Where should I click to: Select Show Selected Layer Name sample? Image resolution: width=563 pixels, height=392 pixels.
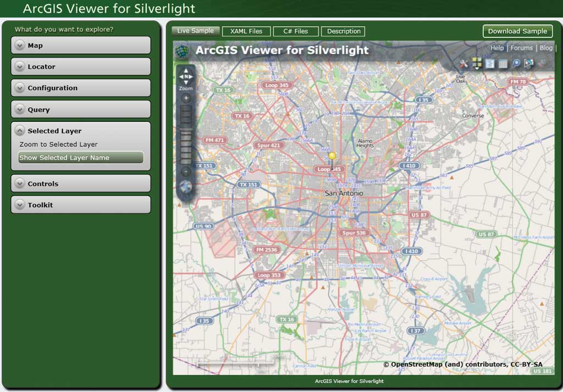[x=81, y=157]
